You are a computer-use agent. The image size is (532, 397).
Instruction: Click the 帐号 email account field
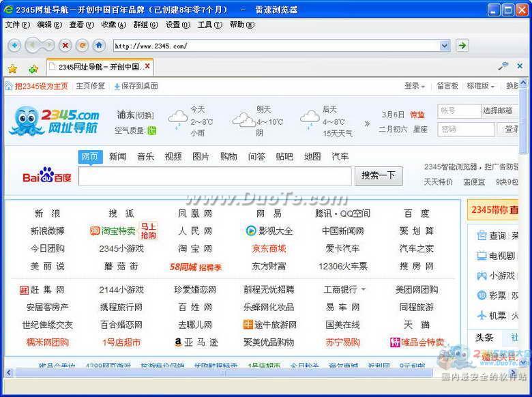point(459,111)
